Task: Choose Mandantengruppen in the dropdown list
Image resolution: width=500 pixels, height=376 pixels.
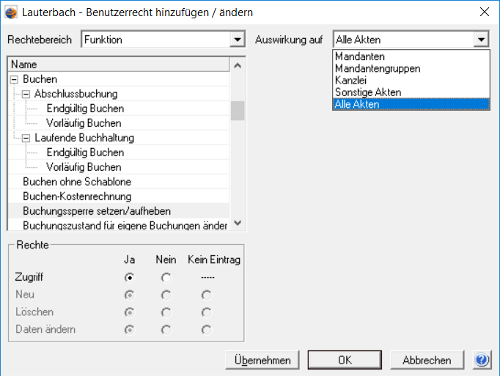Action: [411, 68]
